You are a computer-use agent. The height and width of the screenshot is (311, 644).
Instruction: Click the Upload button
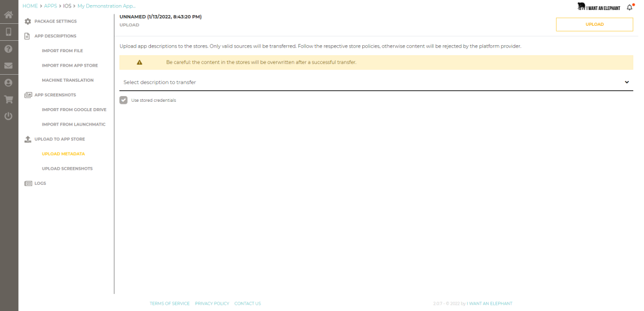[594, 25]
